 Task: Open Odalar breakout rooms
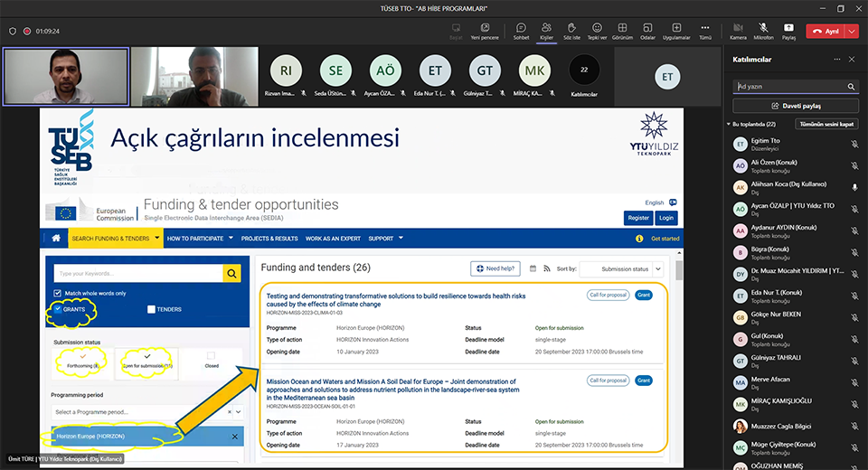(647, 30)
